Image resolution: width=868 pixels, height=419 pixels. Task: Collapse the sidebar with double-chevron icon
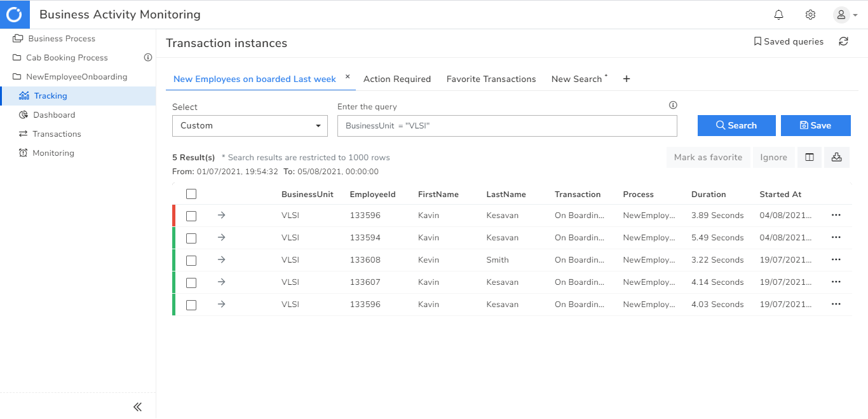(x=137, y=407)
